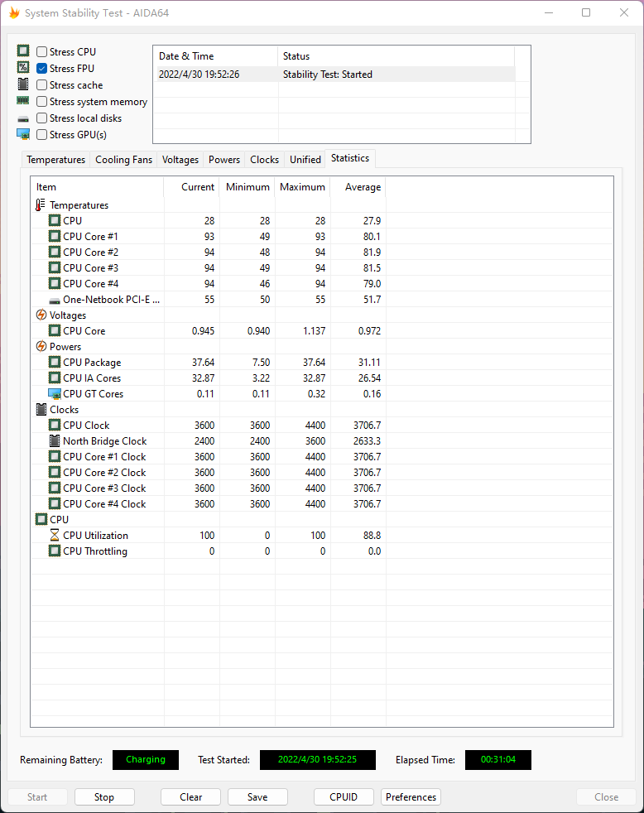This screenshot has height=813, width=644.
Task: Click the Stress cache chip icon
Action: (23, 84)
